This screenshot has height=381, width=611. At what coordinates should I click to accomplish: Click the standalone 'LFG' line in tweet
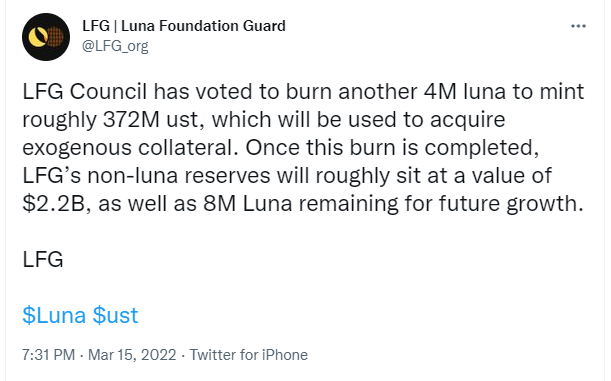43,259
